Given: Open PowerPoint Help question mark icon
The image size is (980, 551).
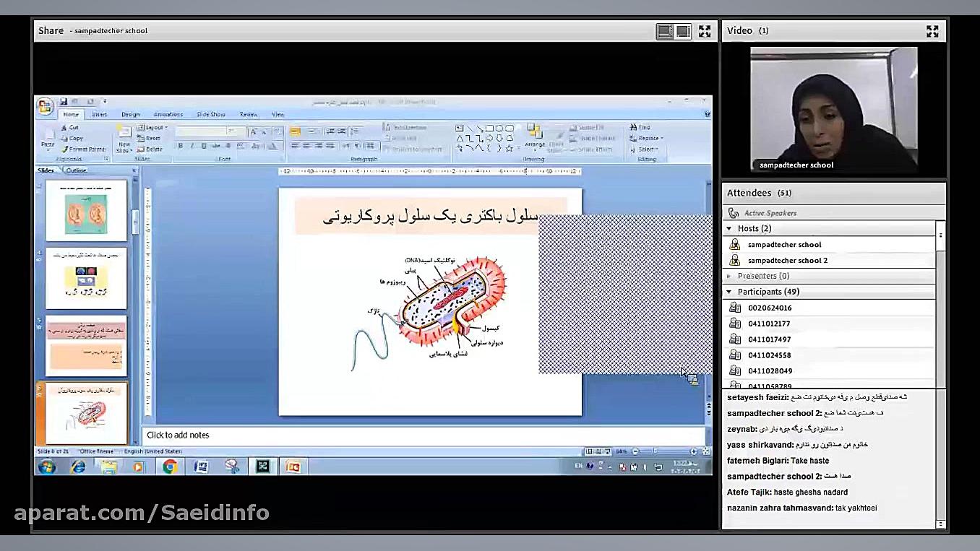Looking at the screenshot, I should 706,114.
